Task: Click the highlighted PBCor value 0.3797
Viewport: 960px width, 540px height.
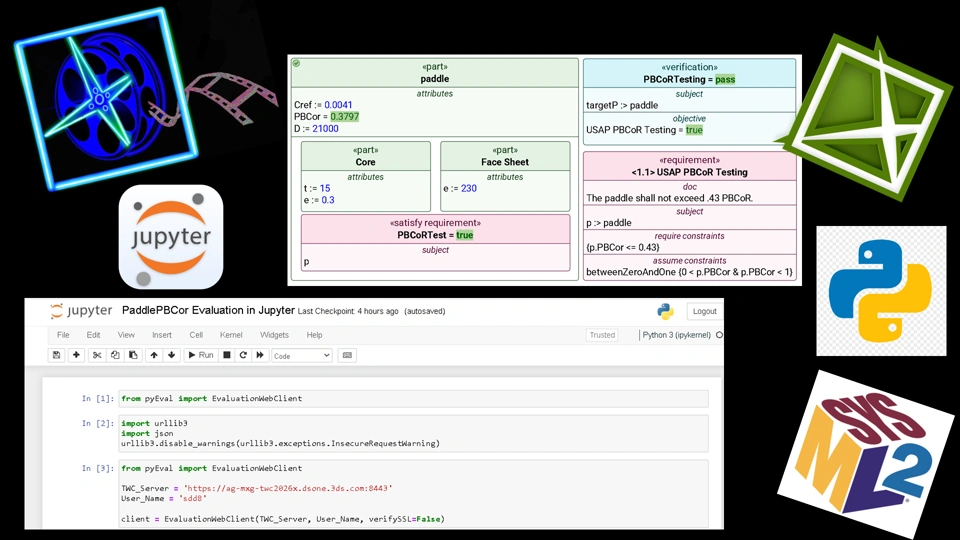Action: pos(345,116)
